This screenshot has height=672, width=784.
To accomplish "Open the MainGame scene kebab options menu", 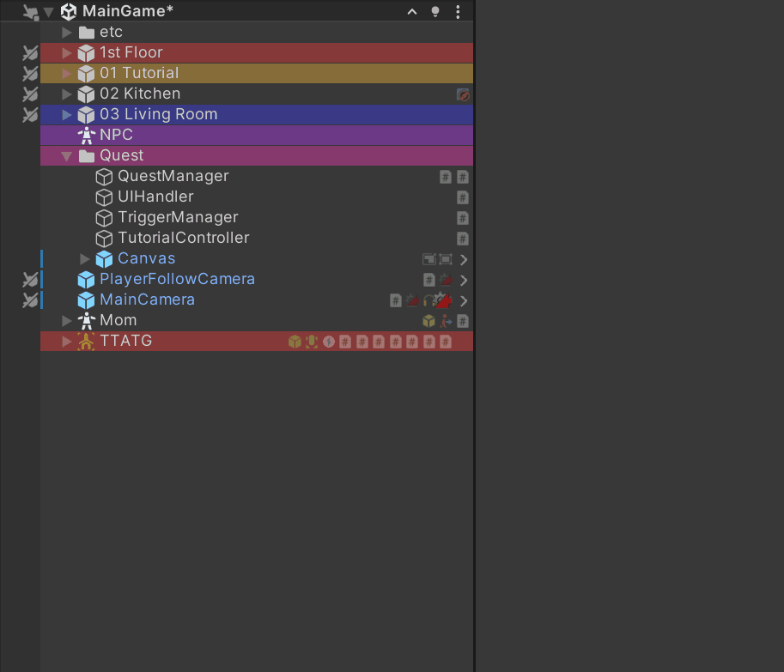I will (x=458, y=12).
